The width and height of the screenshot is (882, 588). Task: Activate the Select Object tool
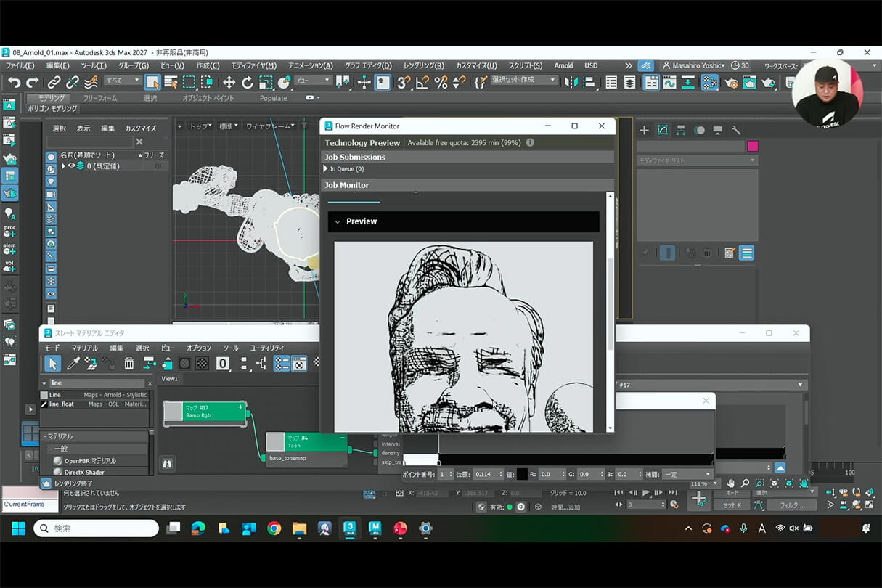[152, 82]
